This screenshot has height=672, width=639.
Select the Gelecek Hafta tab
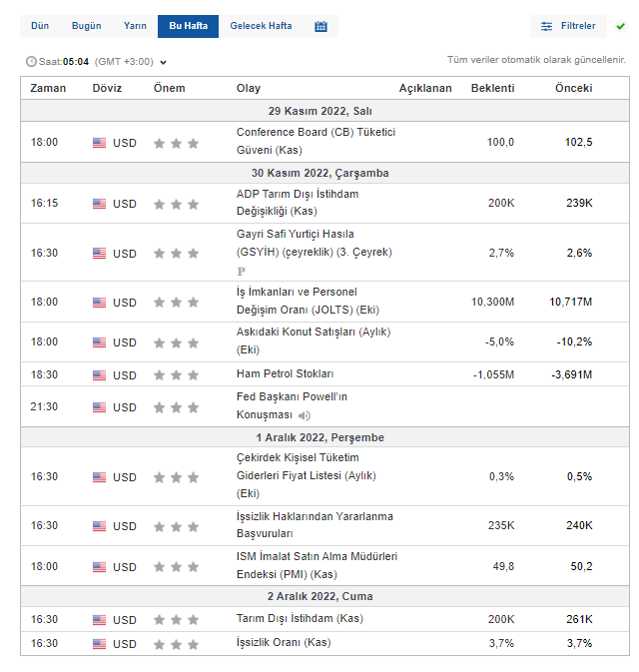[261, 26]
